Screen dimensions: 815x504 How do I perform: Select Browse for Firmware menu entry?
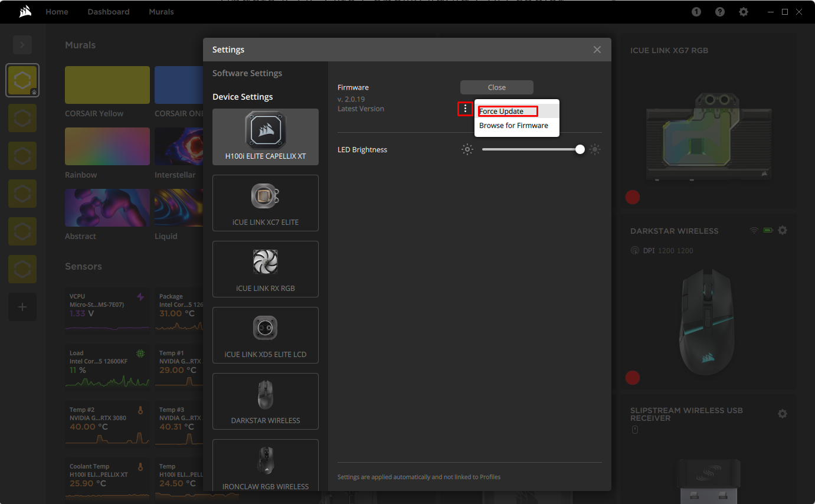(517, 126)
